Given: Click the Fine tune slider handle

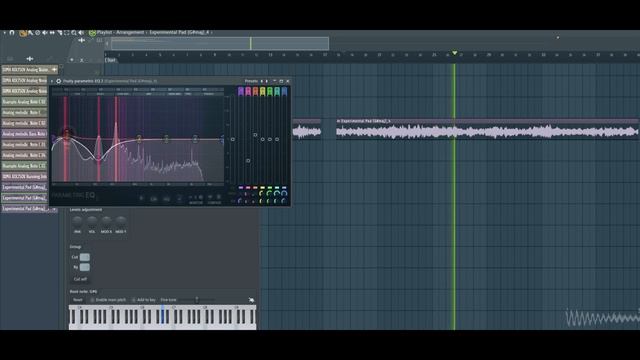Looking at the screenshot, I should (197, 300).
